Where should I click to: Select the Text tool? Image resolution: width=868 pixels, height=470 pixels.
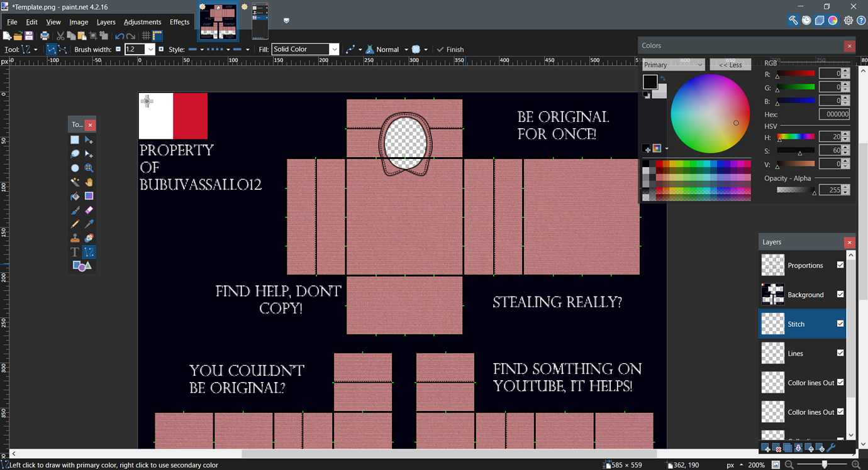tap(74, 251)
